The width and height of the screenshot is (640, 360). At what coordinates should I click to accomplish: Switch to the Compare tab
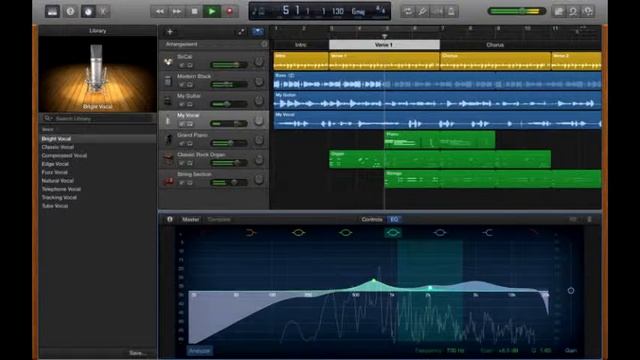(x=219, y=220)
